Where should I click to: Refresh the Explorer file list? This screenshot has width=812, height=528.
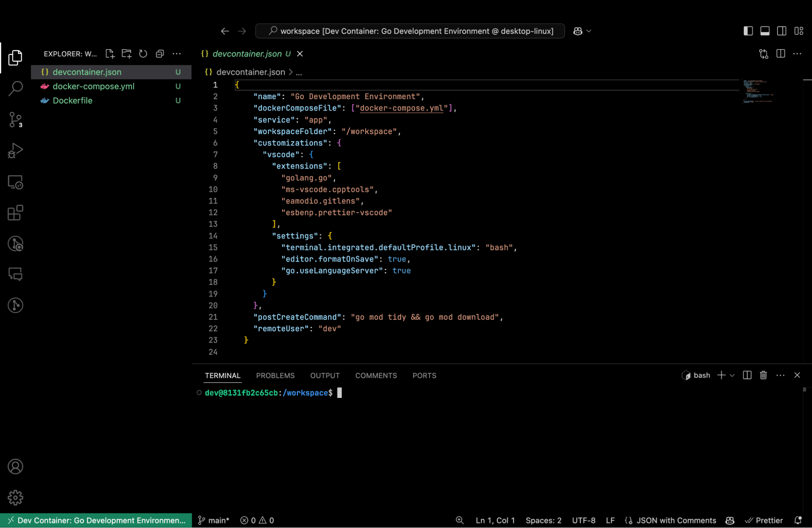point(143,54)
